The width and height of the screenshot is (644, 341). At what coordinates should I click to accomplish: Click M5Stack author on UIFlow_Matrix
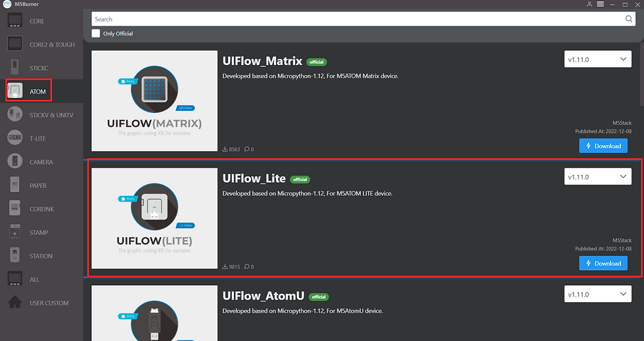[622, 123]
